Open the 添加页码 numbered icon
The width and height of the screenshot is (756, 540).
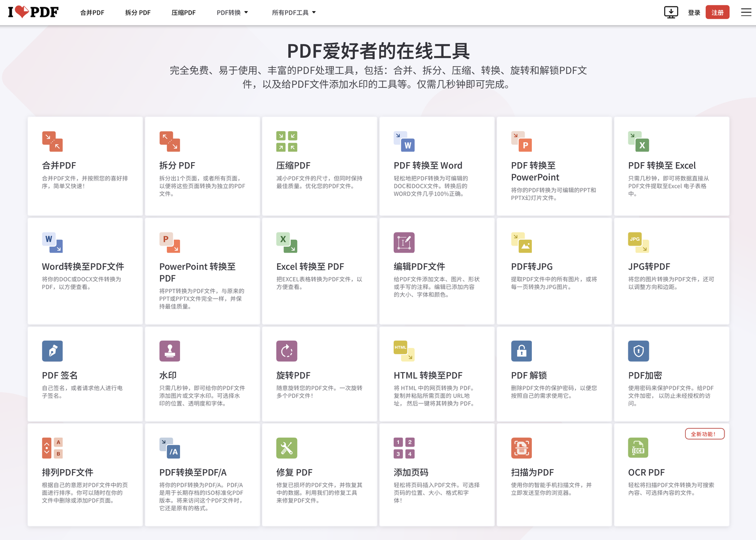pyautogui.click(x=404, y=448)
